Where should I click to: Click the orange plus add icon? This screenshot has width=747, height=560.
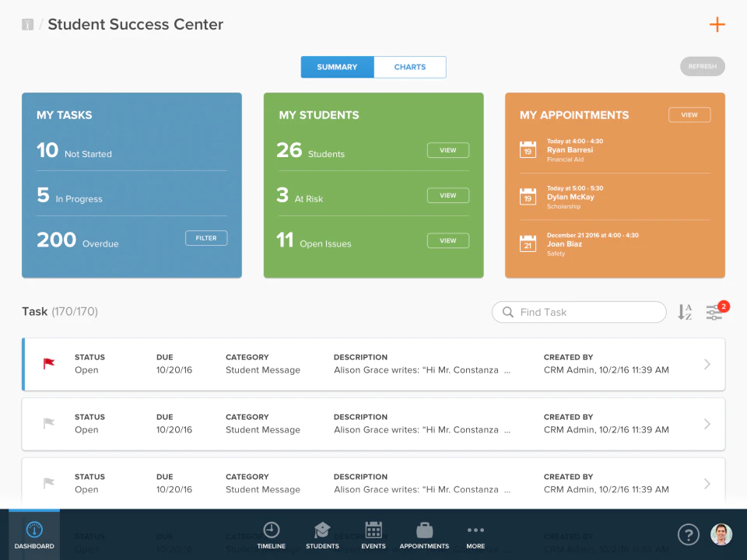point(717,24)
